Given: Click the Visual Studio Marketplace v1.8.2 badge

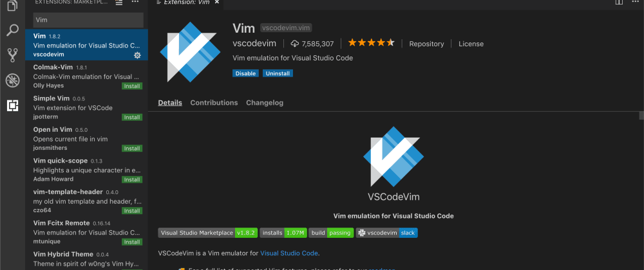Looking at the screenshot, I should [208, 233].
